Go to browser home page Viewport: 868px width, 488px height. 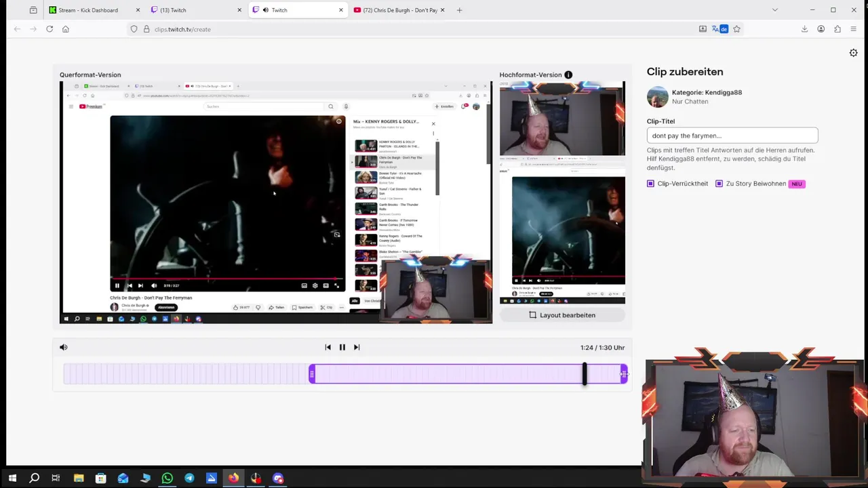66,29
